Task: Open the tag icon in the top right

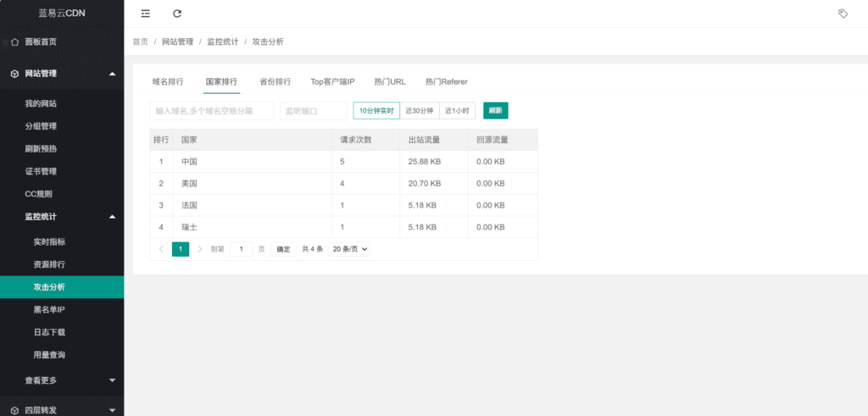Action: coord(843,14)
